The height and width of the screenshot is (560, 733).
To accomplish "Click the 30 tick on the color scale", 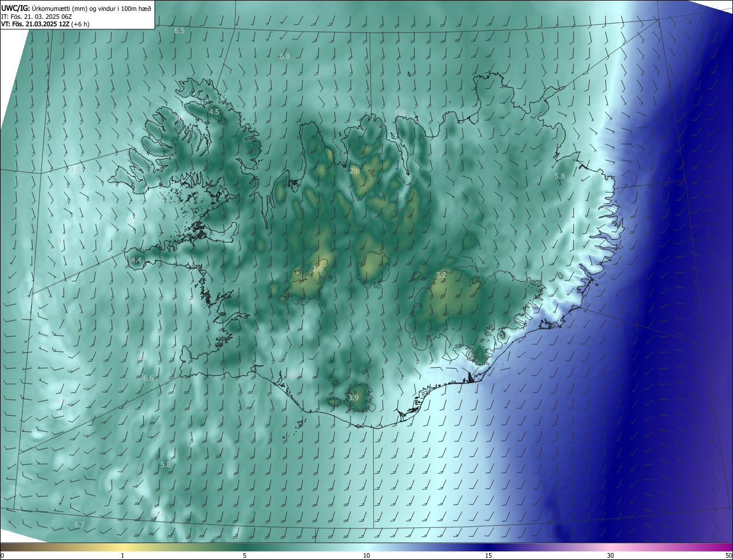I will (610, 556).
